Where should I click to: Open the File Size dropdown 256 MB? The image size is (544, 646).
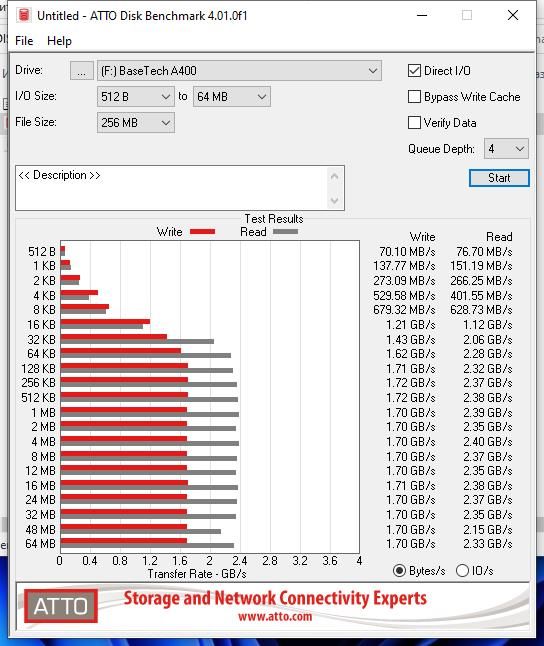[136, 123]
